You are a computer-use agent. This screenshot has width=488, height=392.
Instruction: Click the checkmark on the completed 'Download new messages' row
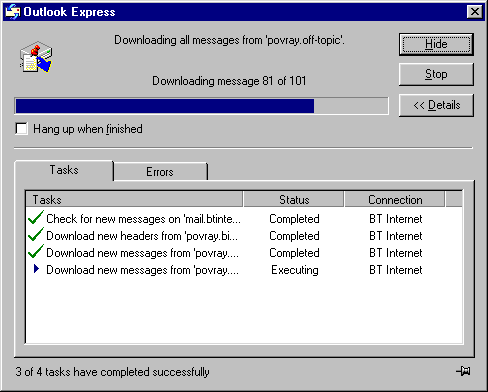36,252
